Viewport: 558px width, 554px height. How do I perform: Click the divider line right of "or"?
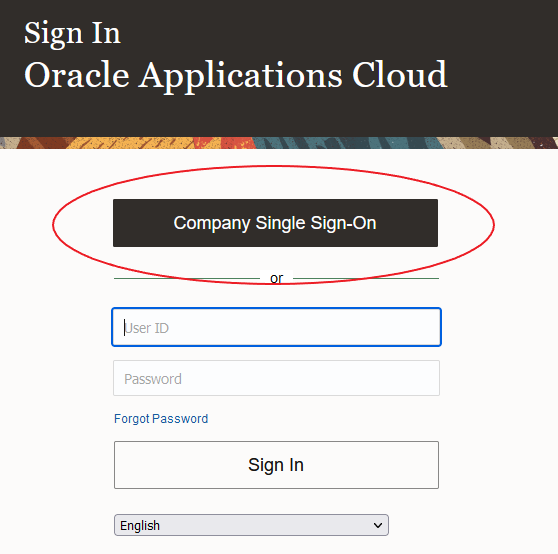[366, 278]
